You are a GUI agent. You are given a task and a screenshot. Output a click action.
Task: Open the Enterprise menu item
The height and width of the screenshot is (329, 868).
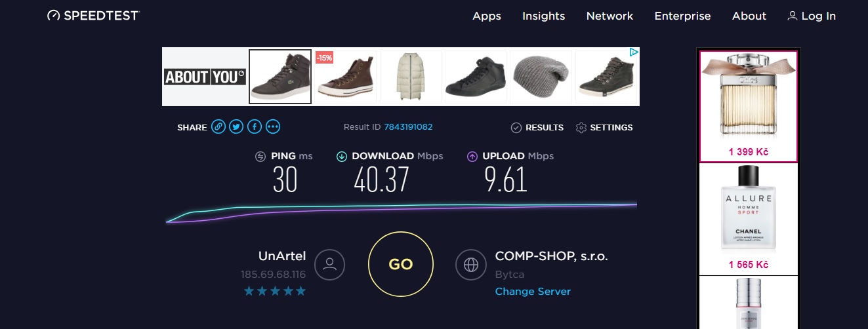(682, 16)
